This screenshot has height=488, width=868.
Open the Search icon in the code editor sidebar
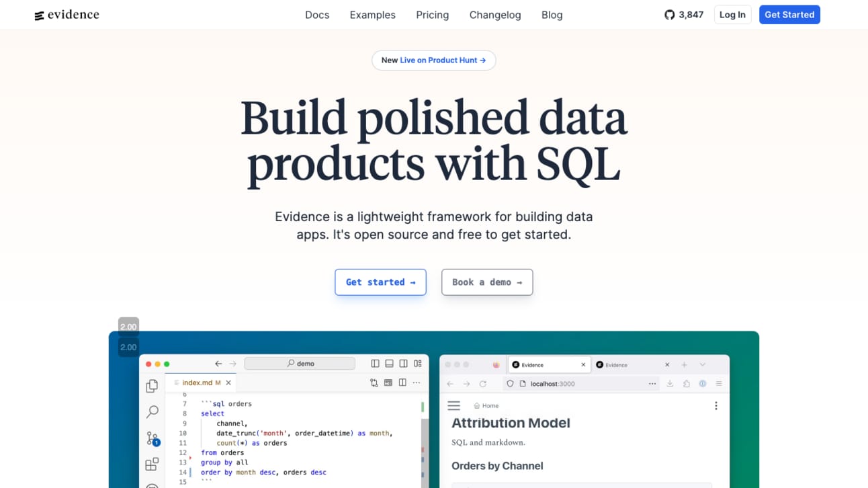[153, 411]
